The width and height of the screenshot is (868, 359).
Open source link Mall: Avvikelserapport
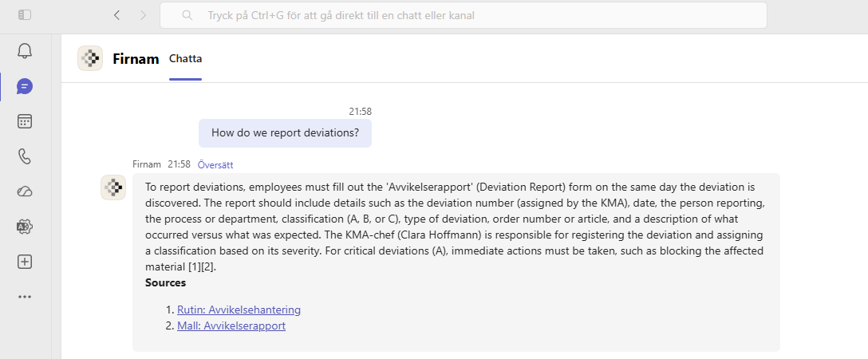tap(231, 325)
